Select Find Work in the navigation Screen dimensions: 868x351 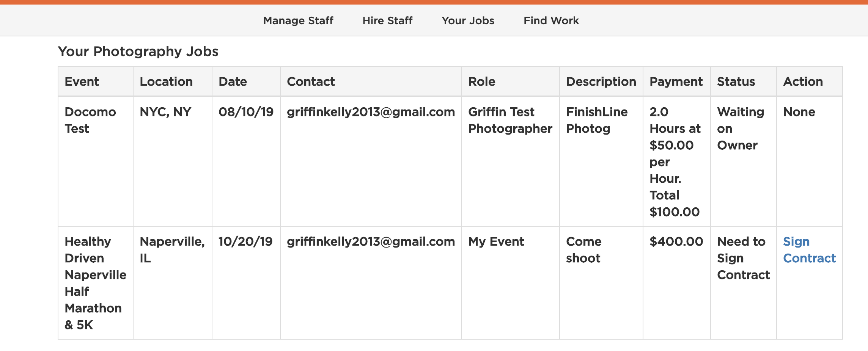coord(551,20)
